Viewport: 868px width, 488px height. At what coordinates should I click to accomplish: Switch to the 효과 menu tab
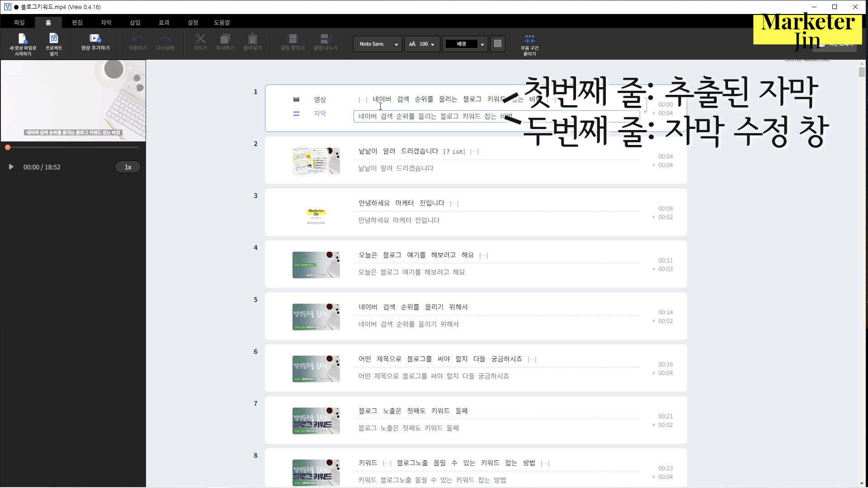tap(164, 23)
